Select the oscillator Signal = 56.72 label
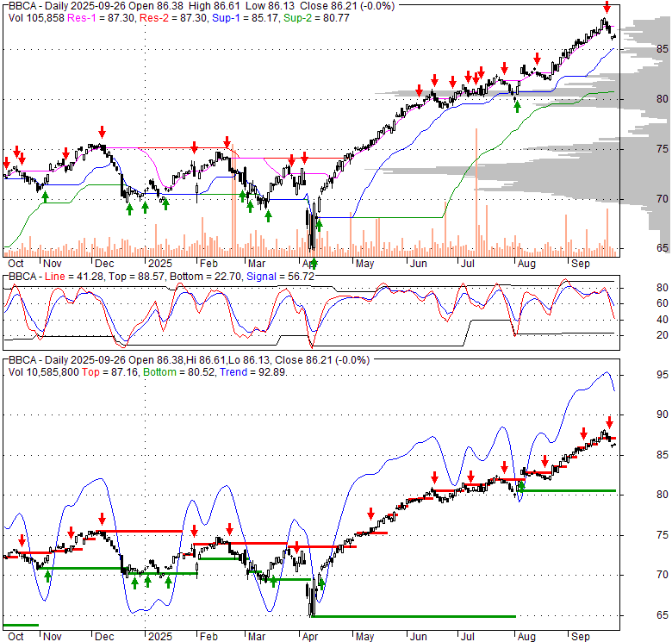Viewport: 672px width, 642px height. coord(280,277)
